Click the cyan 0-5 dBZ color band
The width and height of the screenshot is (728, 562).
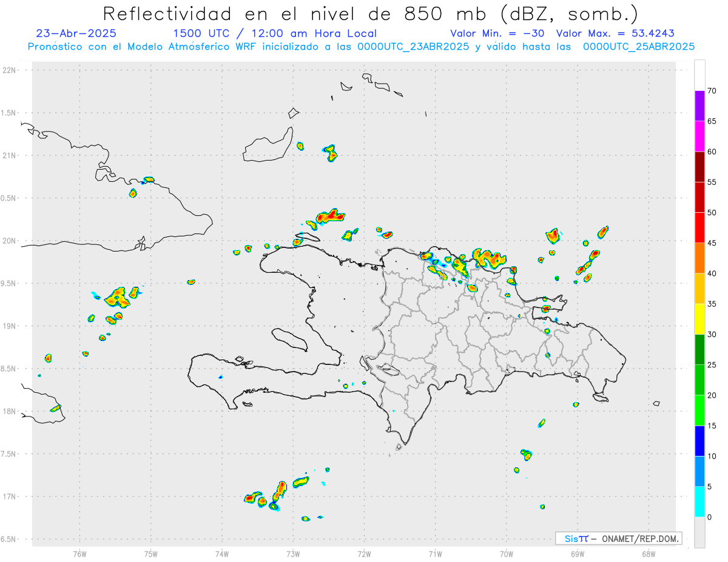[x=699, y=502]
